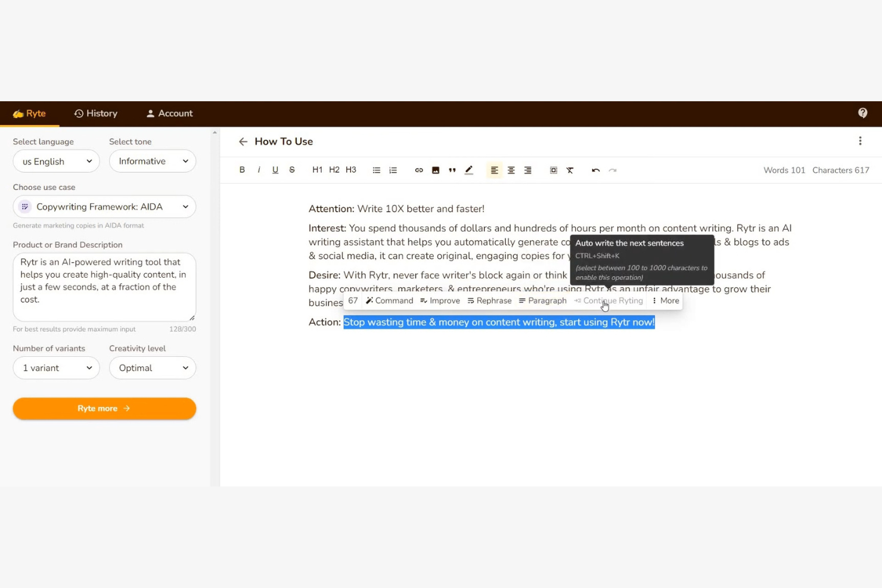Choose Paragraph in the selection popup
The image size is (882, 588).
tap(542, 301)
